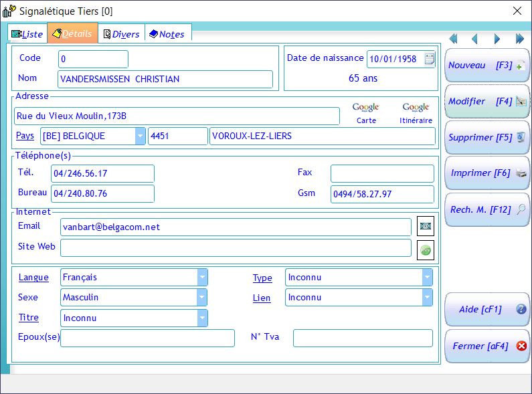Click the N° Tva input field
The image size is (532, 394).
363,338
